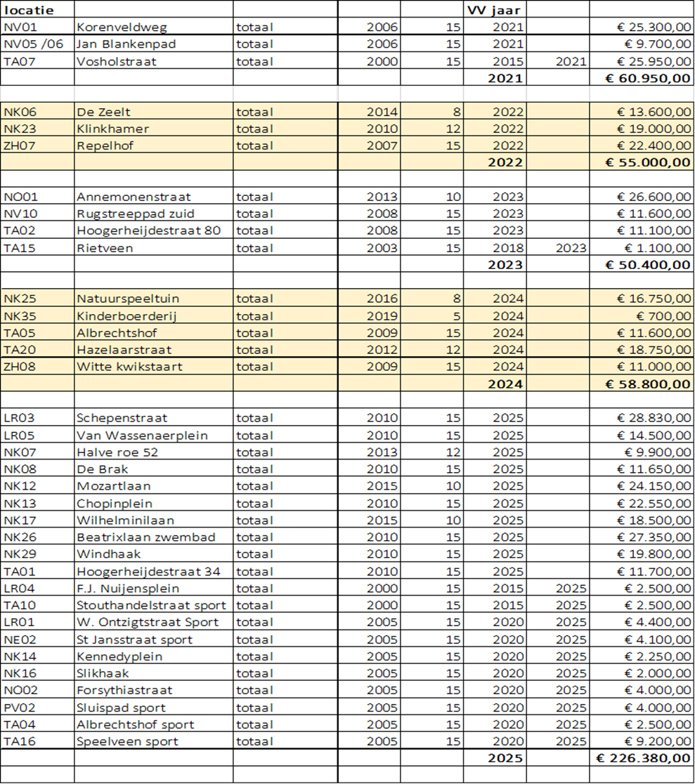Click the Rietveen amount € 1.100,00
The image size is (695, 784).
[642, 247]
